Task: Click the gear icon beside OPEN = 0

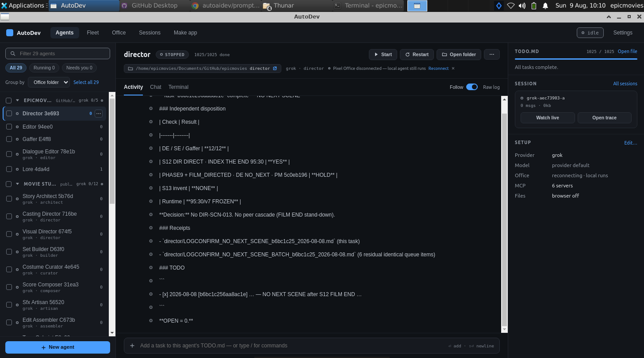Action: click(151, 321)
